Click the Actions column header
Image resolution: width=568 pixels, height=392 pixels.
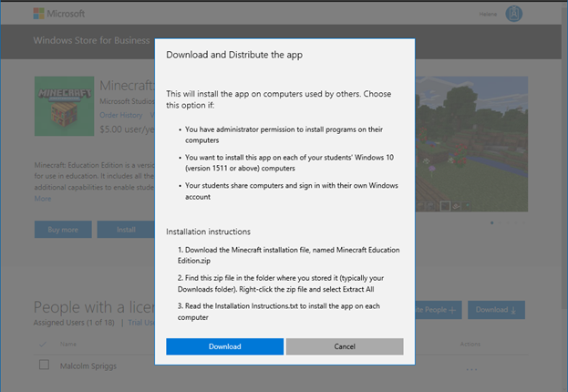pos(470,344)
